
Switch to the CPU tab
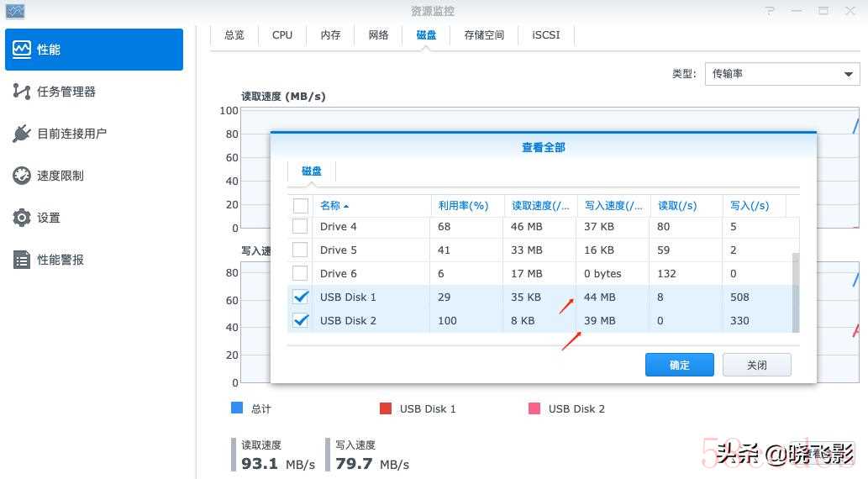(x=281, y=35)
